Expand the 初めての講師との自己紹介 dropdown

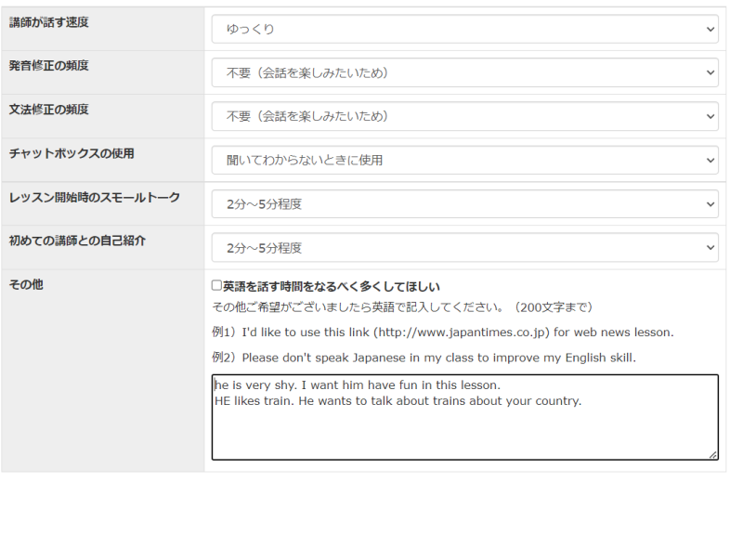pyautogui.click(x=464, y=248)
